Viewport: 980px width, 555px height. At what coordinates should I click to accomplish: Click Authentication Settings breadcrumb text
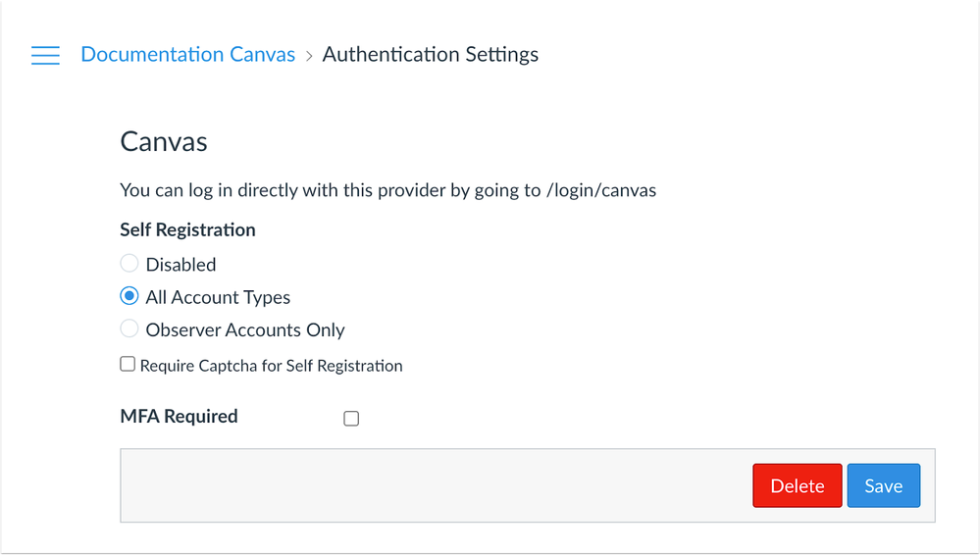(x=430, y=54)
